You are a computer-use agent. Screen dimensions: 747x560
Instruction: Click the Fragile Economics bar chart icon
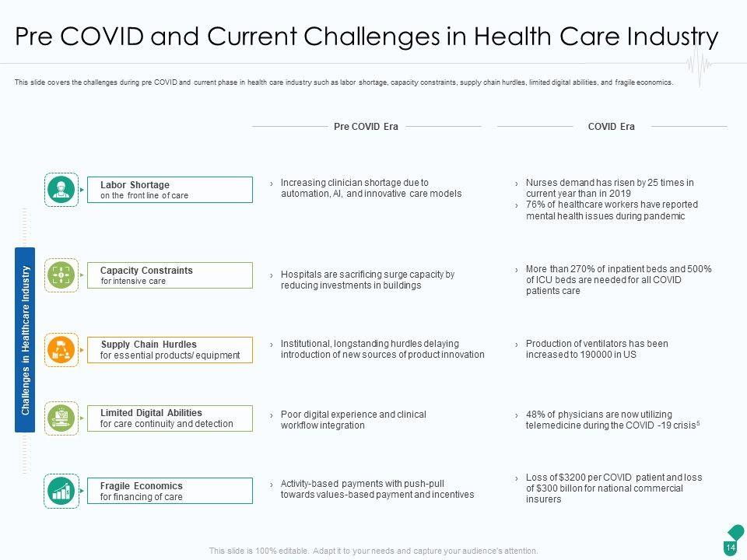61,491
